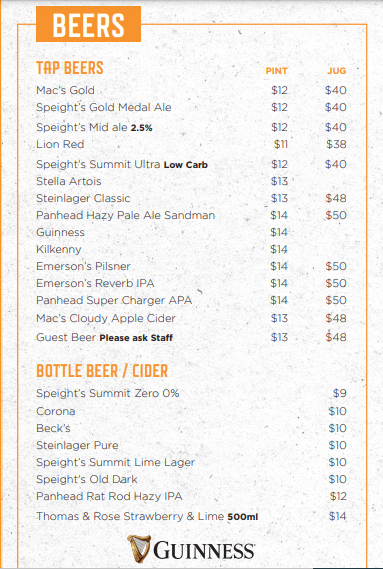
Task: Click the JUG column header
Action: tap(337, 71)
